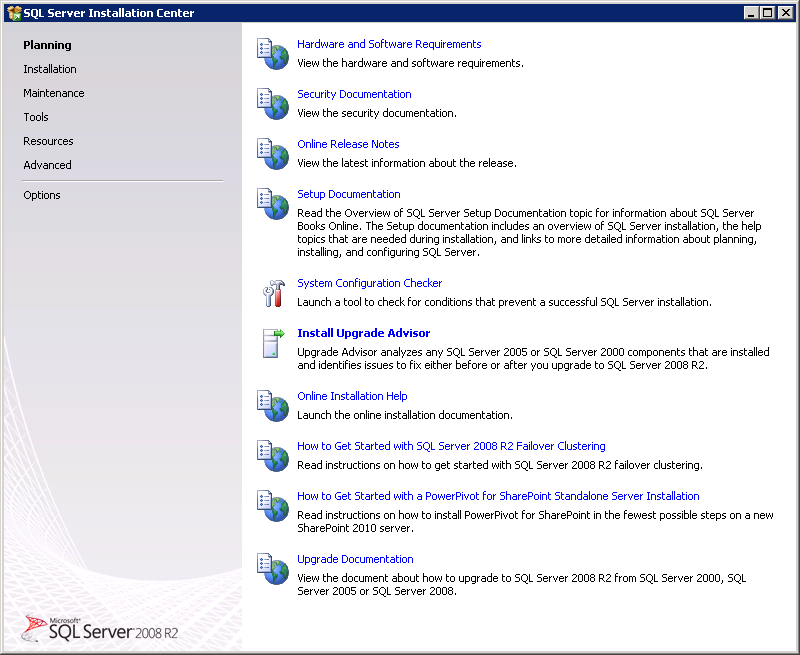Go to the Tools category
This screenshot has width=800, height=655.
click(x=36, y=117)
